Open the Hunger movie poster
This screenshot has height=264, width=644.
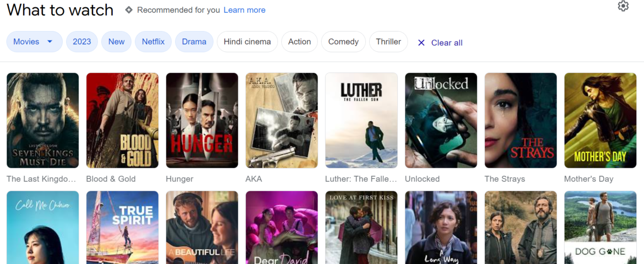(202, 120)
